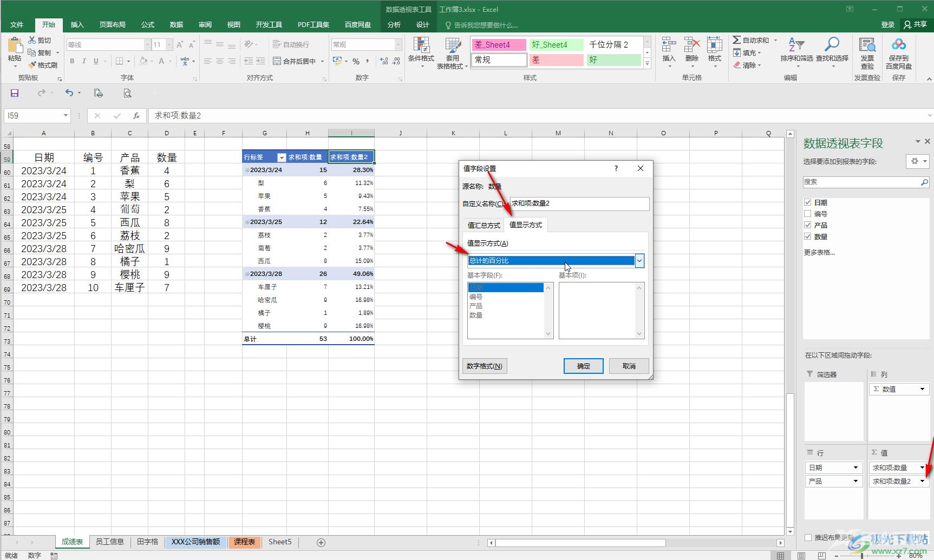This screenshot has height=560, width=934.
Task: Check the 编号 field checkbox
Action: (x=808, y=214)
